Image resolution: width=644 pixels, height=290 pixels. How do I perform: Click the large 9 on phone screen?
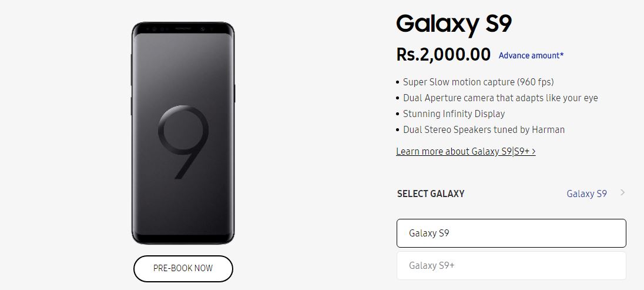183,142
